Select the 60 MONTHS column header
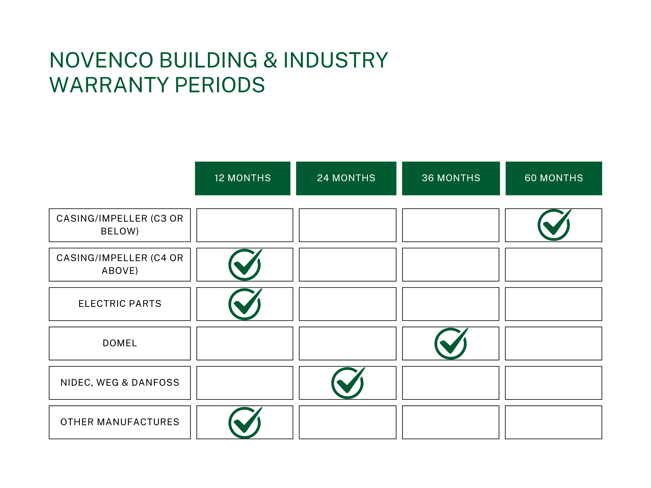This screenshot has height=488, width=651. [554, 178]
